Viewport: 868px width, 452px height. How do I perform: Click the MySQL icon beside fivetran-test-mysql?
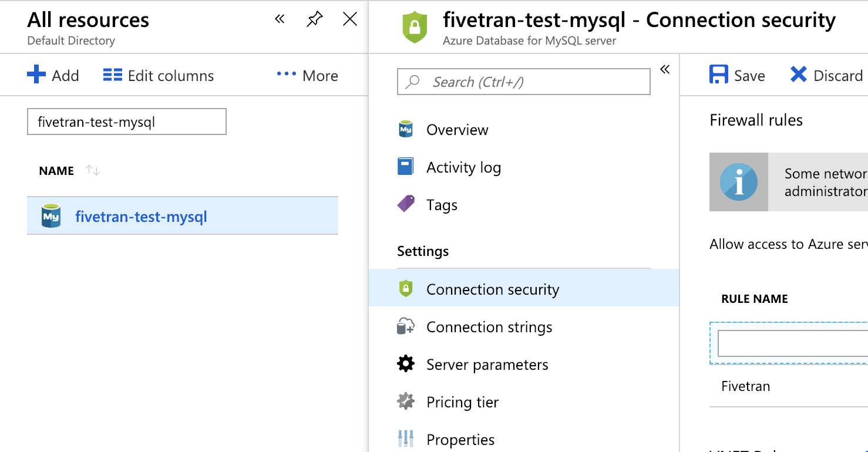point(51,216)
